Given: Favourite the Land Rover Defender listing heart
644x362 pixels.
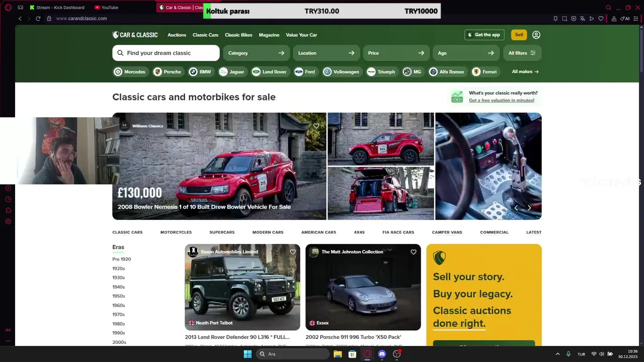Looking at the screenshot, I should (293, 252).
